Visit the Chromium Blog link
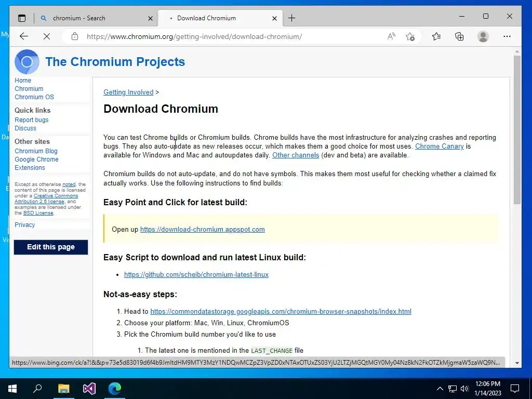Image resolution: width=532 pixels, height=399 pixels. pos(36,151)
